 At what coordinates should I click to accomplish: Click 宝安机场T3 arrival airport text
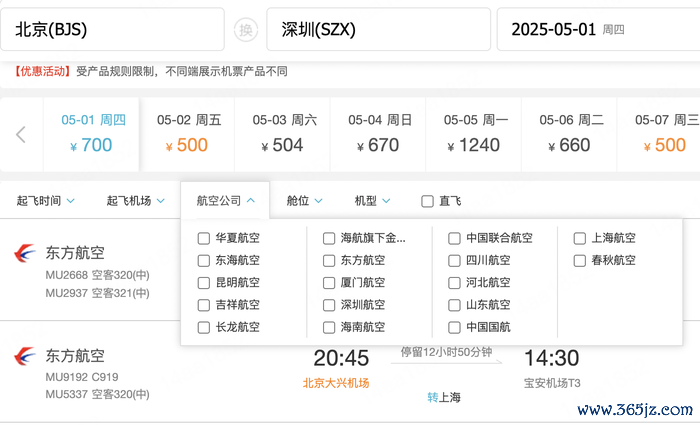[x=552, y=383]
